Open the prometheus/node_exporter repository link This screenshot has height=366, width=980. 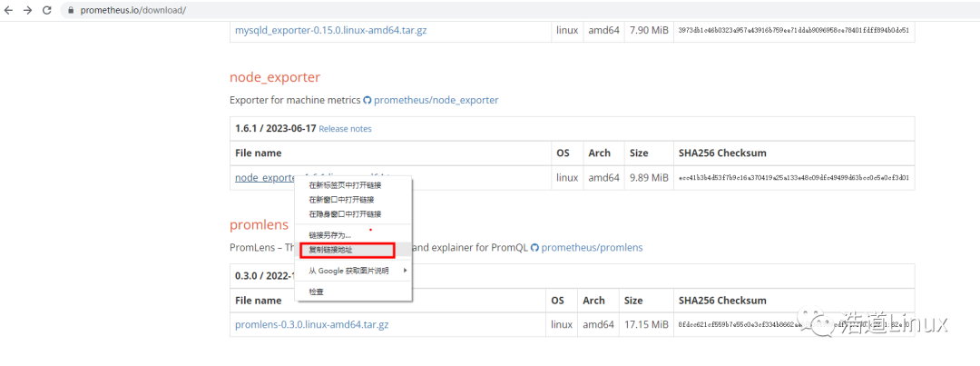click(x=436, y=100)
